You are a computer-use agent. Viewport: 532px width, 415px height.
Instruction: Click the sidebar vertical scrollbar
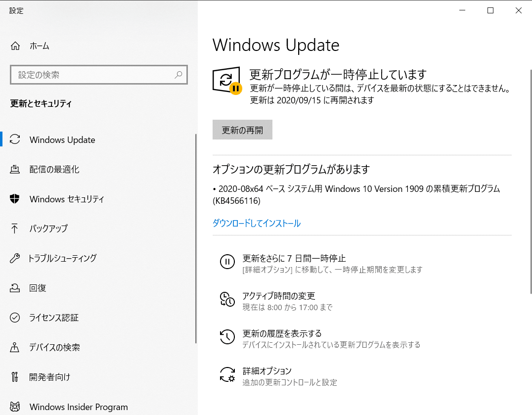pos(196,238)
